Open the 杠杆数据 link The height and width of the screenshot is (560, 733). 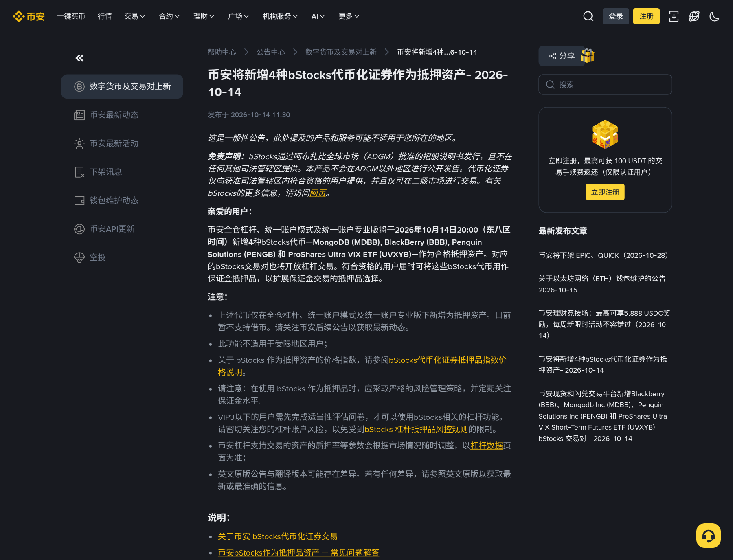click(x=487, y=446)
